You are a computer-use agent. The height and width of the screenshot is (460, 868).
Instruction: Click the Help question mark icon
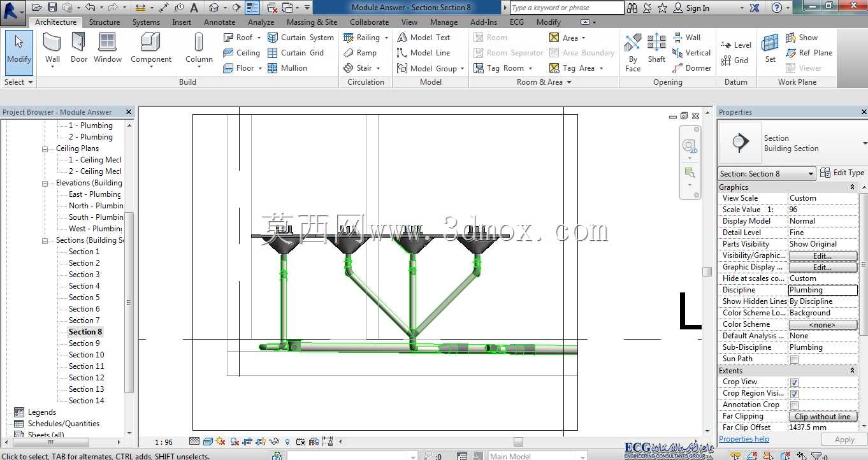776,8
